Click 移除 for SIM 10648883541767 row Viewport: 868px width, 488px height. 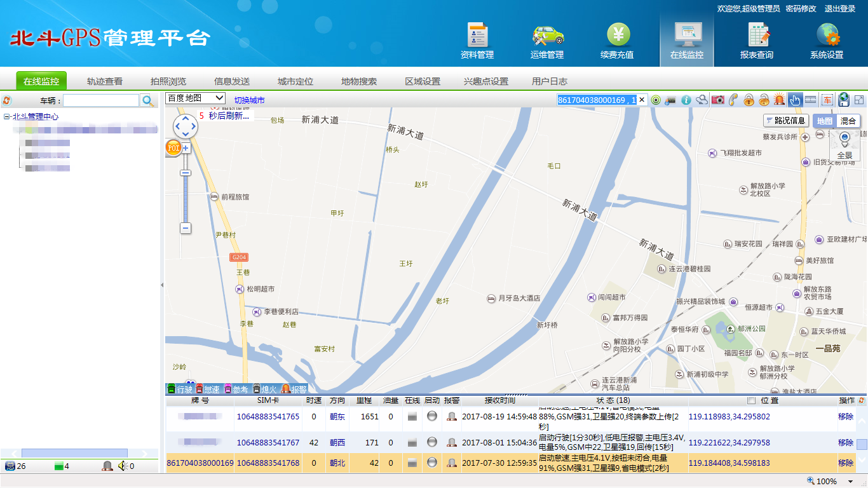[x=846, y=442]
